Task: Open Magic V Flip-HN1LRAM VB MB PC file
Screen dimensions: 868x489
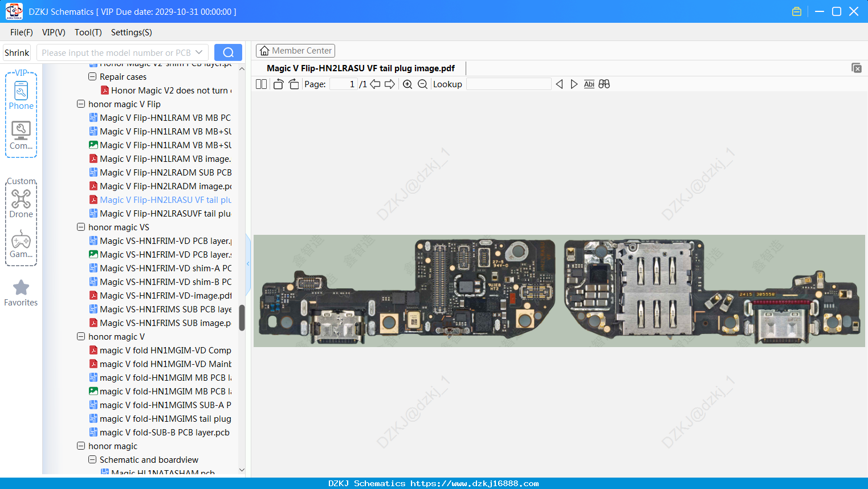Action: pos(160,117)
